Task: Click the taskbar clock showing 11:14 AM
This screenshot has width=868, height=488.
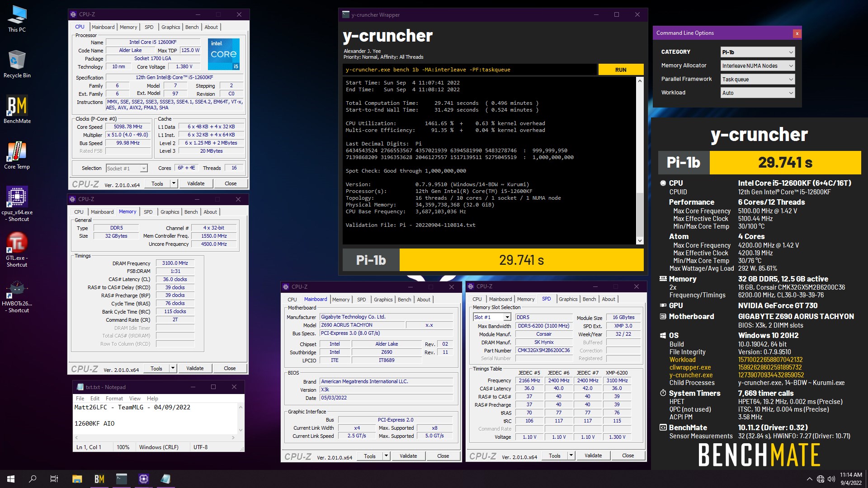Action: (x=851, y=479)
